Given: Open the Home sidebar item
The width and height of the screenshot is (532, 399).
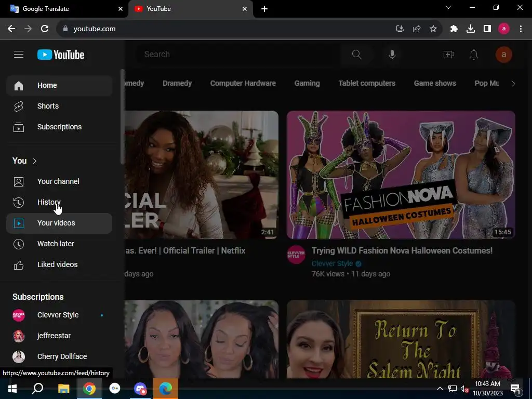Looking at the screenshot, I should tap(59, 85).
